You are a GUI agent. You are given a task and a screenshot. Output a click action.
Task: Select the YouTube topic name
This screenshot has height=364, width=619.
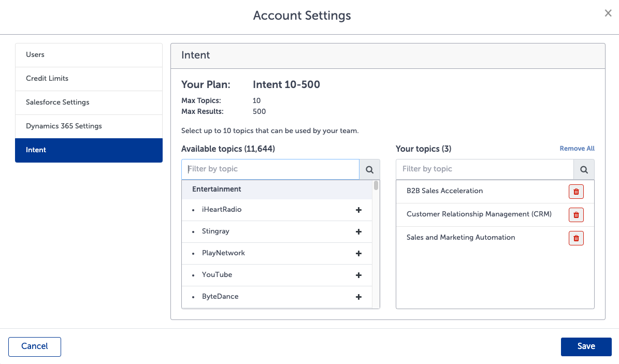tap(217, 275)
